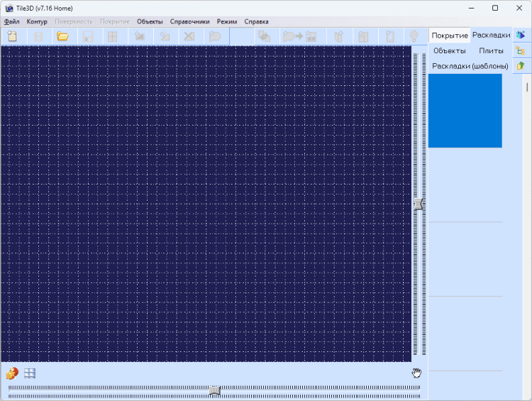This screenshot has width=532, height=401.
Task: Switch to the Раскладки tab
Action: tap(492, 35)
